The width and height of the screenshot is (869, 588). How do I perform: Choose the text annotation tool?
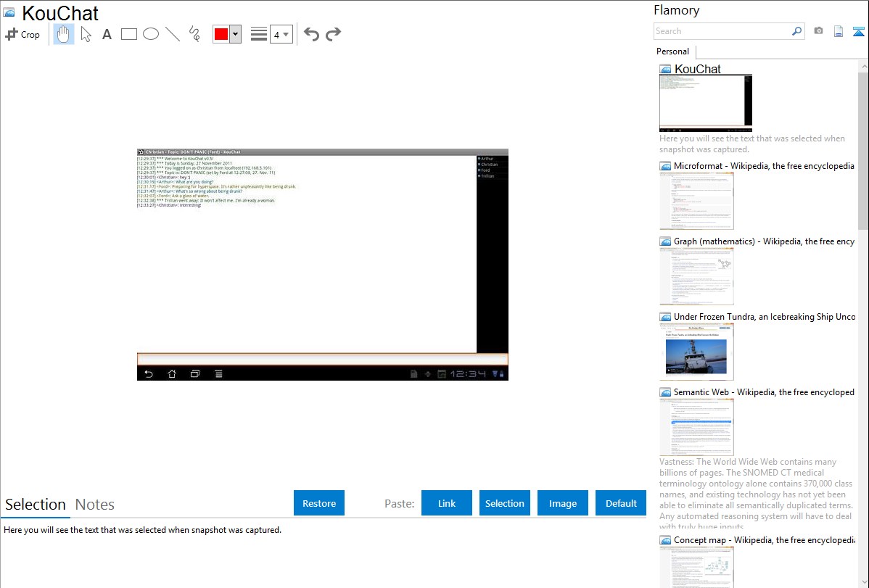107,34
